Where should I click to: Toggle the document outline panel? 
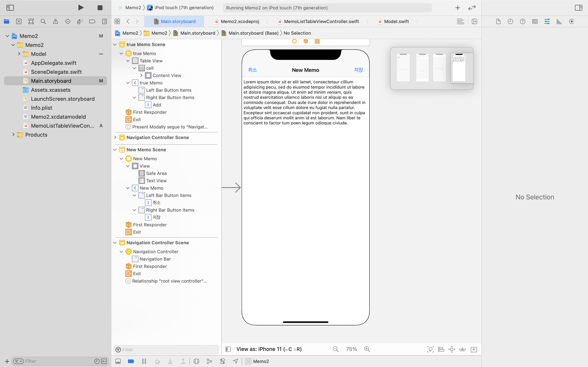228,349
